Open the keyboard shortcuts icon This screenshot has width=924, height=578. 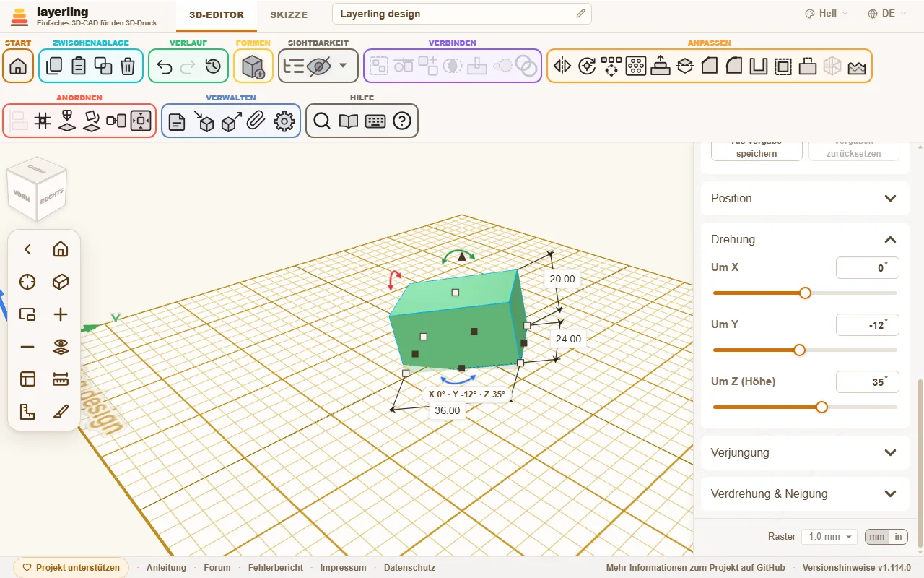click(x=375, y=121)
